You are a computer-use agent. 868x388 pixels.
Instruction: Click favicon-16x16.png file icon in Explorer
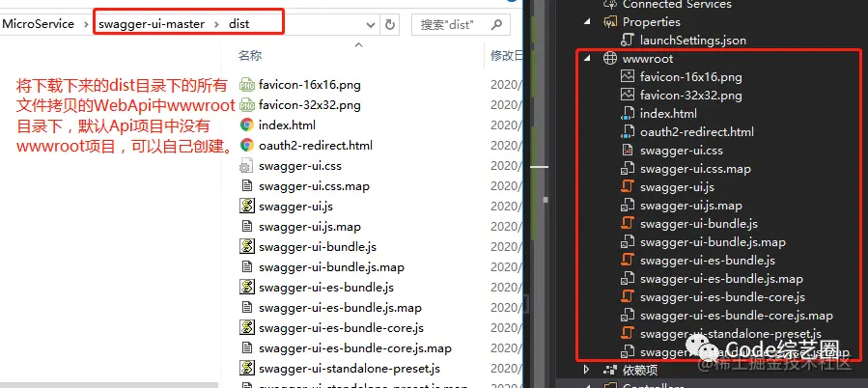[x=247, y=85]
